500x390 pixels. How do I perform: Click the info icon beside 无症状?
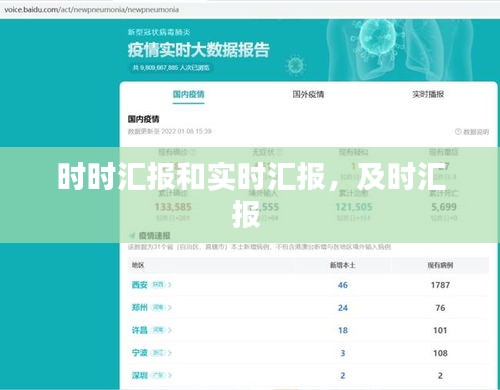coord(279,152)
